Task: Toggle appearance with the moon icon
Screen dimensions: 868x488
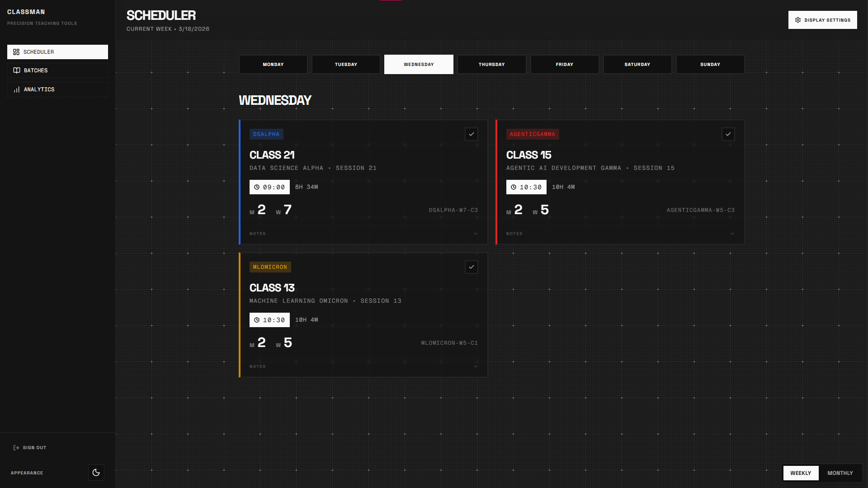Action: pyautogui.click(x=96, y=472)
